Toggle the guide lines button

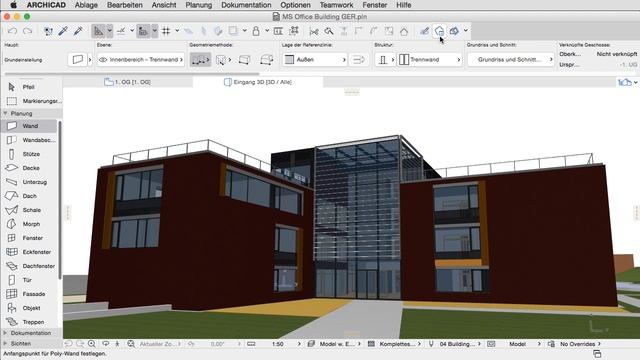click(121, 31)
